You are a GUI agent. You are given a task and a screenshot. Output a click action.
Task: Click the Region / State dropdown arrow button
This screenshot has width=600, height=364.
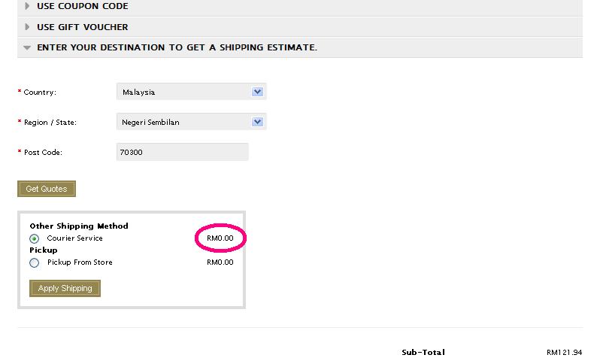(x=257, y=122)
